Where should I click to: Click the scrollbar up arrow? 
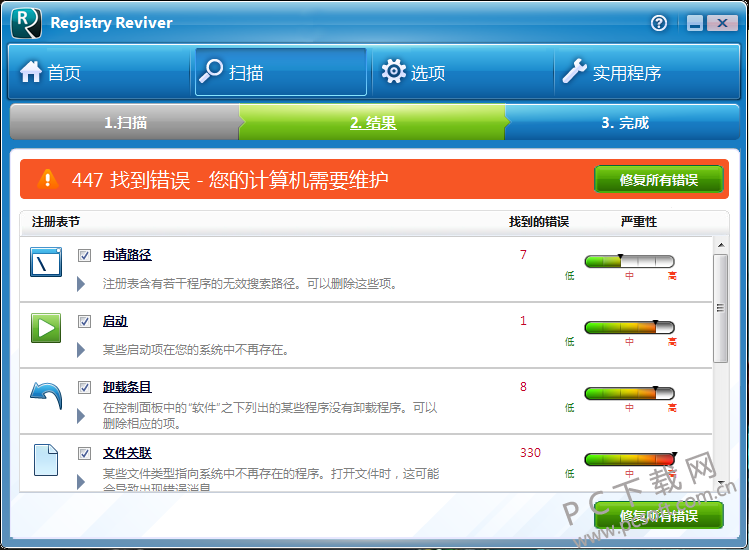click(721, 245)
